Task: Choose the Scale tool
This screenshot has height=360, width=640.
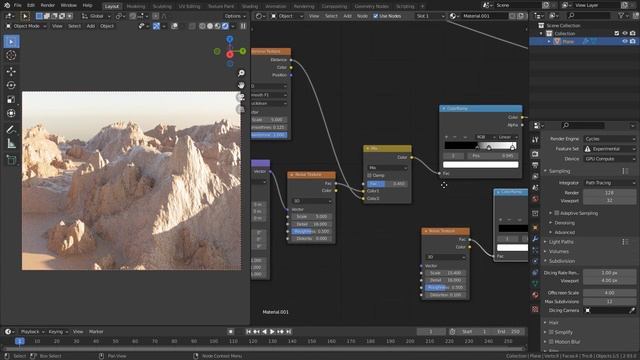Action: [x=11, y=99]
